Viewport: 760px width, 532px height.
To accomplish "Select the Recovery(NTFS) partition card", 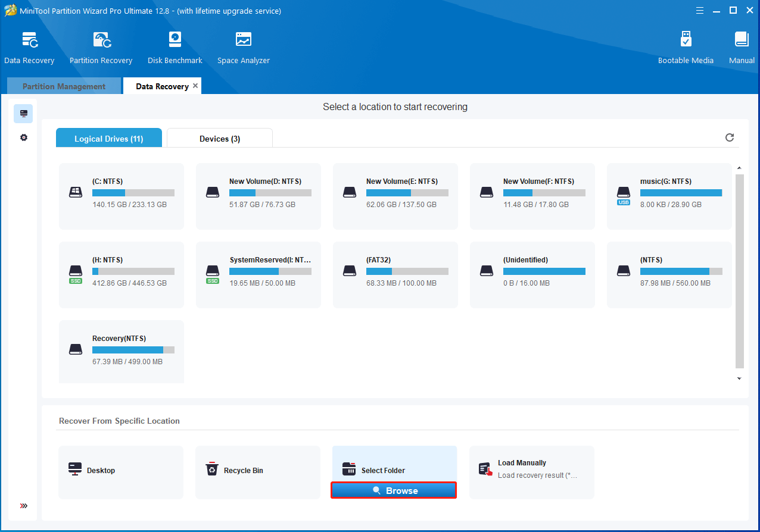I will pyautogui.click(x=122, y=352).
